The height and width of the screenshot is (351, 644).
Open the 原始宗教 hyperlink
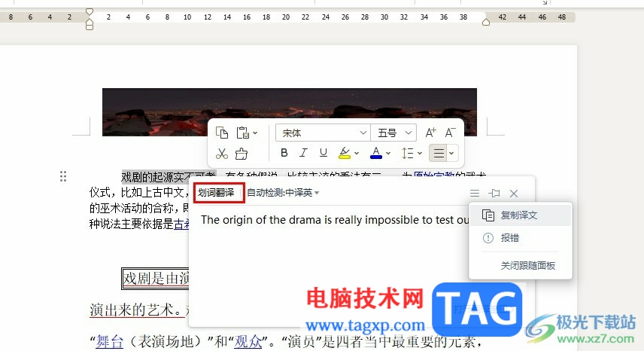tap(434, 175)
